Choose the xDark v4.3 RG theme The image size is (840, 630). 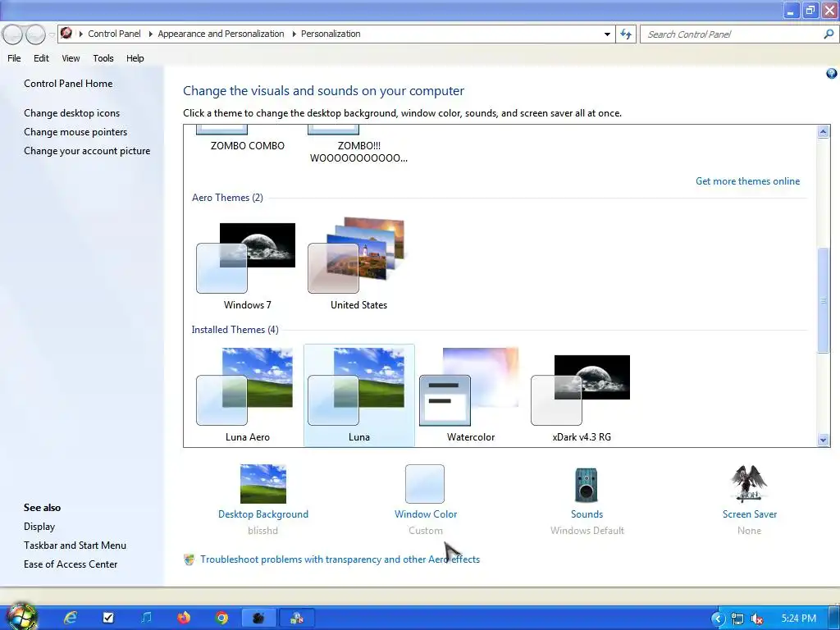[x=582, y=395]
